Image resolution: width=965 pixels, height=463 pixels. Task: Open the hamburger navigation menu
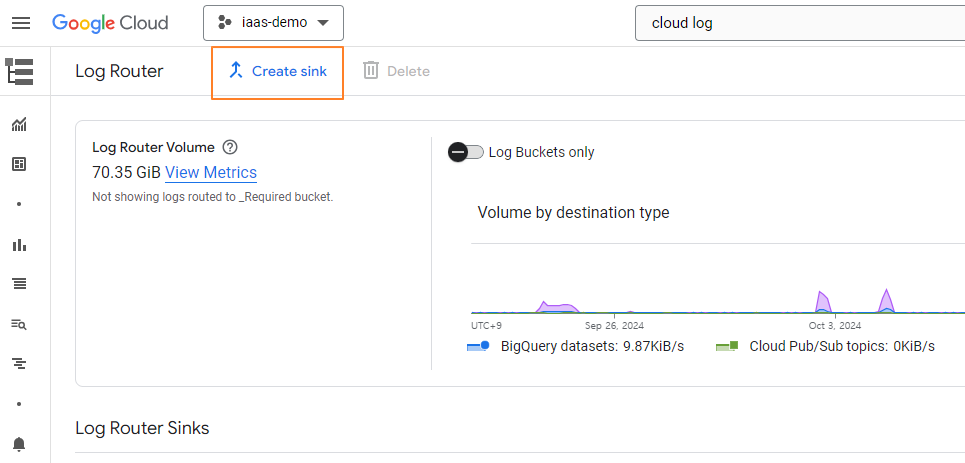[21, 23]
